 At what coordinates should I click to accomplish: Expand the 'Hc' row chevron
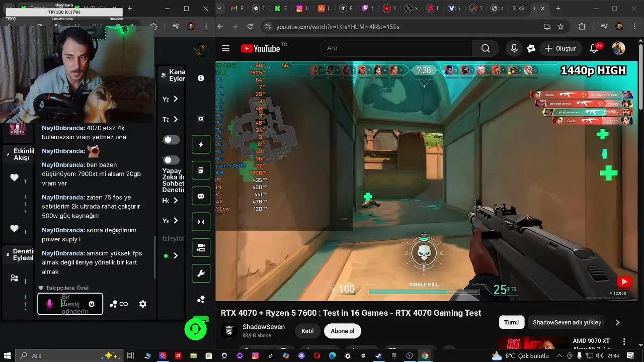click(x=176, y=201)
